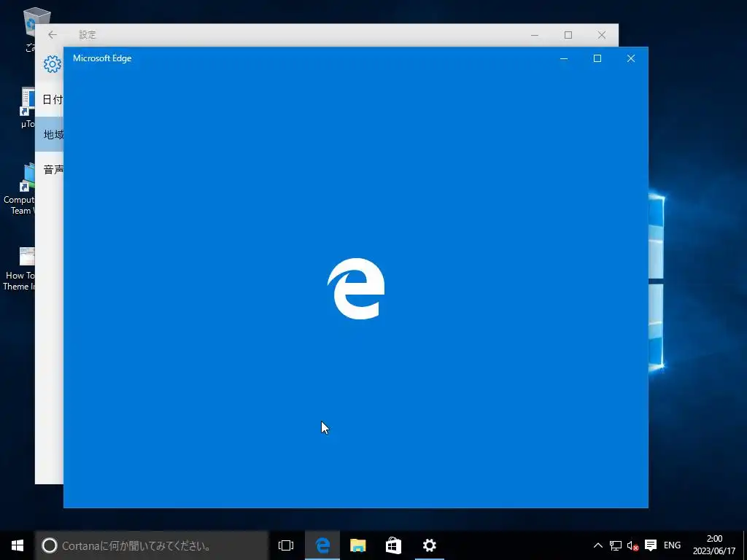
Task: Switch the ENG input language indicator
Action: click(x=672, y=545)
